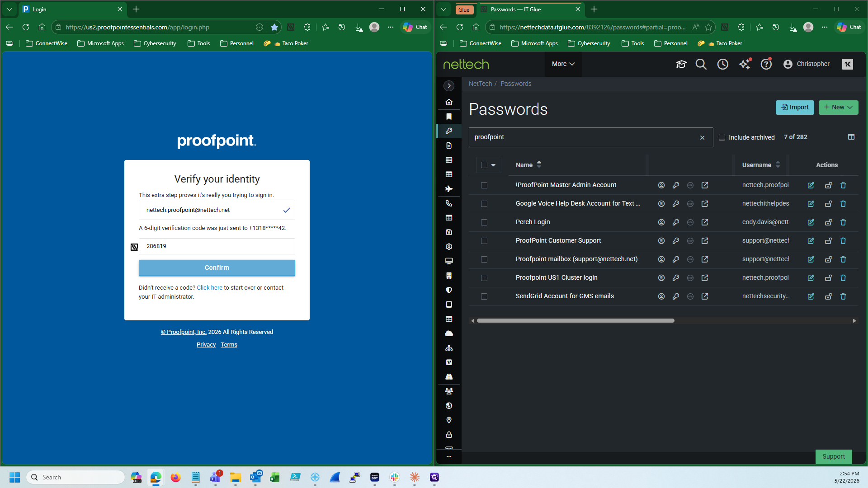Open bulk-select dropdown arrow in table header
The height and width of the screenshot is (488, 868).
tap(493, 165)
